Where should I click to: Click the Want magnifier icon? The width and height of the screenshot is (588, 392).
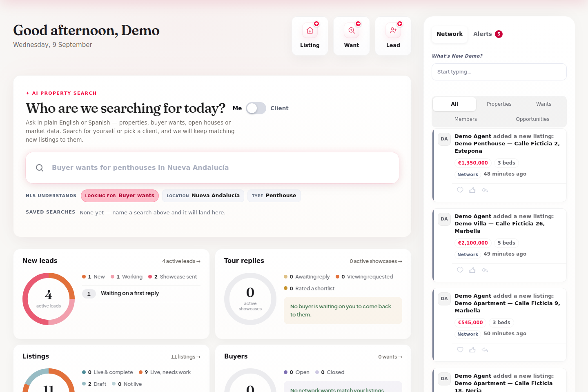tap(352, 31)
